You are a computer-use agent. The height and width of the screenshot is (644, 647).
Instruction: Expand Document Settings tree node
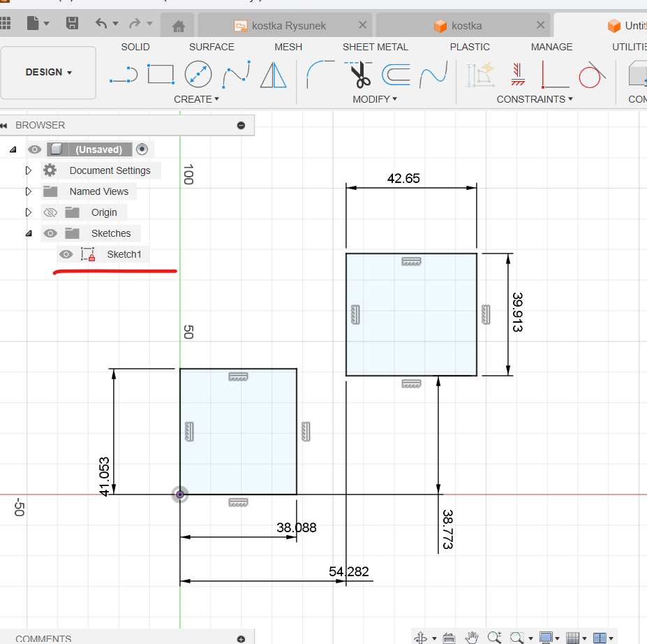coord(28,170)
